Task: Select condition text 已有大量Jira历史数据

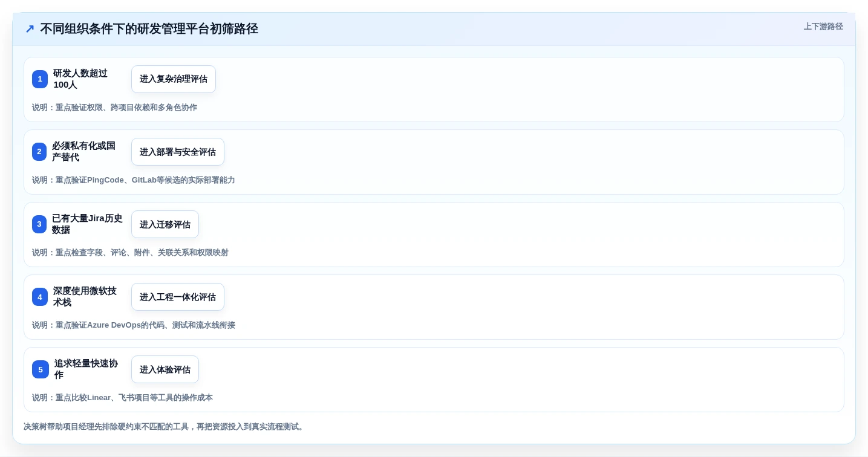Action: 87,224
